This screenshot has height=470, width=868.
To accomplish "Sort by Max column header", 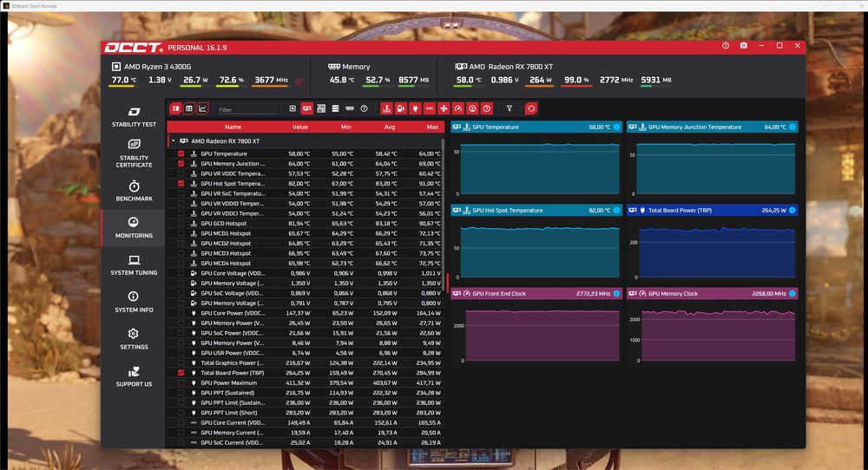I will (x=432, y=127).
